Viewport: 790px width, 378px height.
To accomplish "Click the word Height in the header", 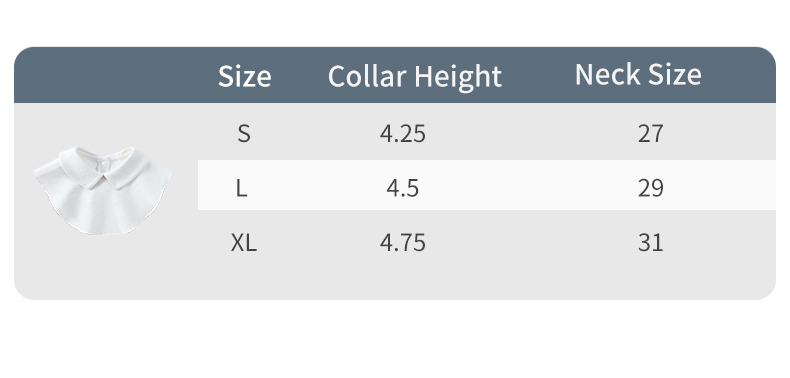I will point(458,78).
